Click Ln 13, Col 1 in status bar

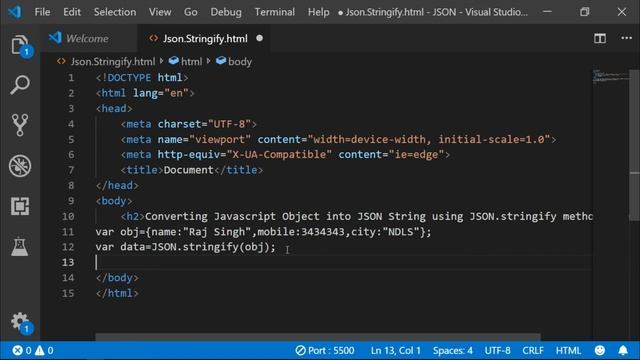(x=396, y=350)
